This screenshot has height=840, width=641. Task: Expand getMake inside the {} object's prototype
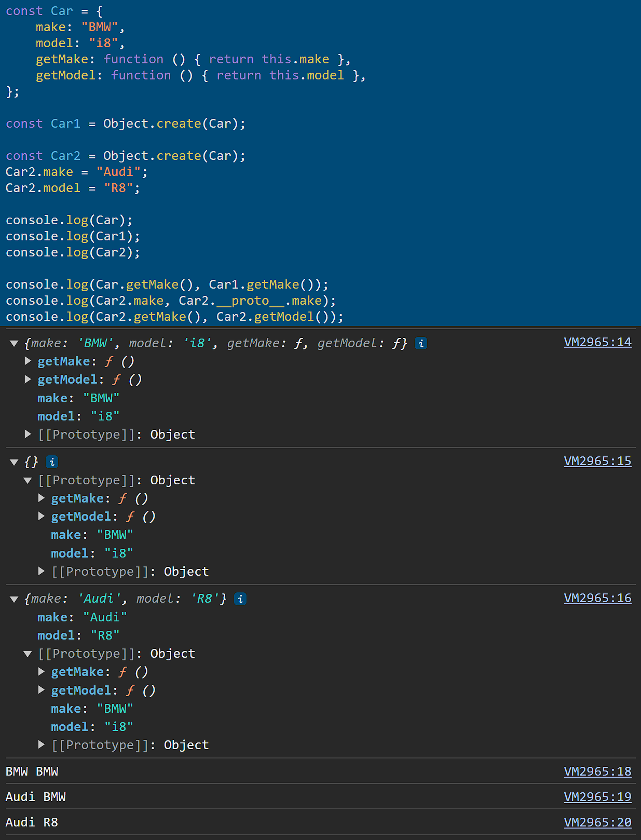click(x=42, y=498)
